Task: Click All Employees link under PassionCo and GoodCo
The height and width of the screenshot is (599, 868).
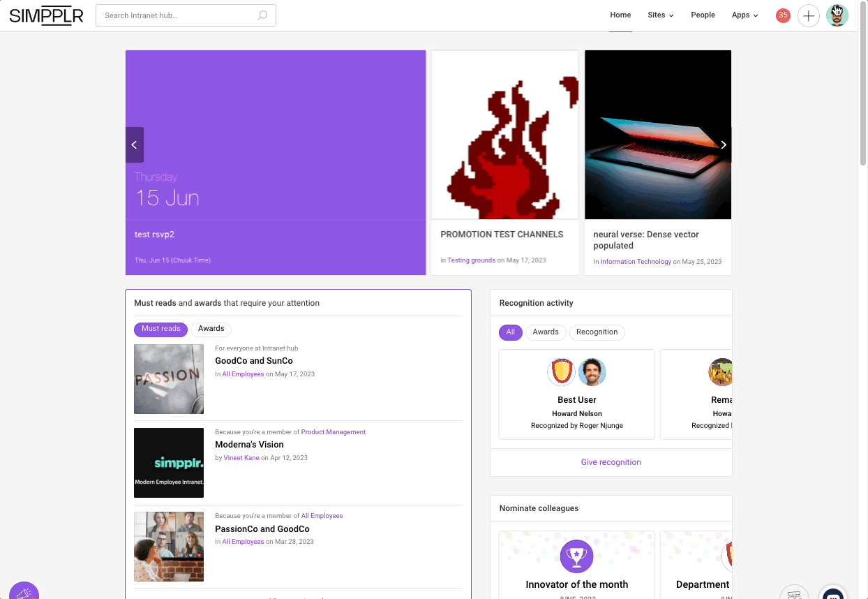Action: coord(243,542)
